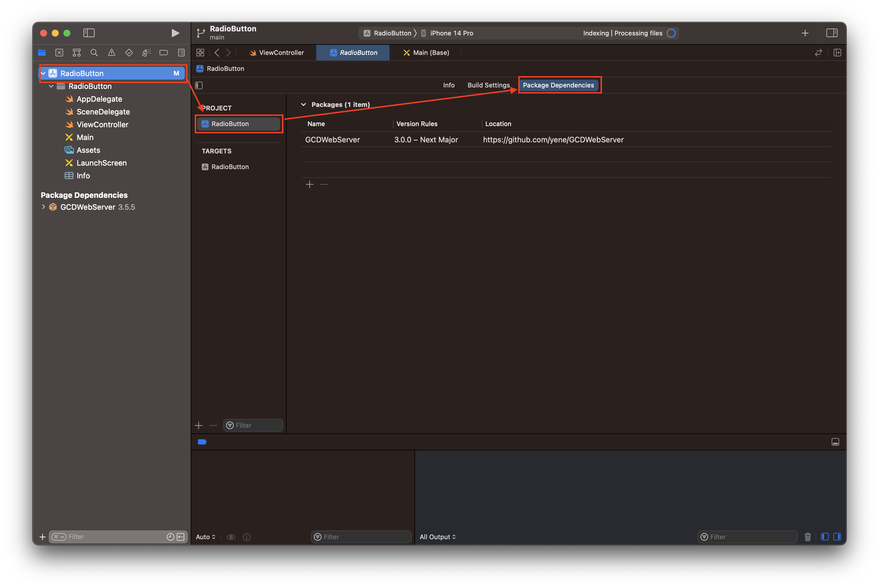Open the Symbol navigator
This screenshot has width=879, height=588.
[76, 53]
